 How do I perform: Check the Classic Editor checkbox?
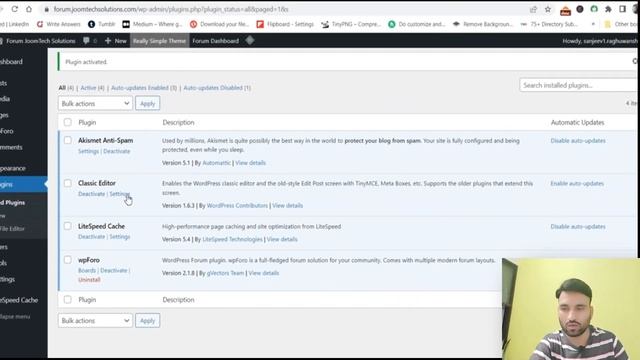pyautogui.click(x=68, y=183)
